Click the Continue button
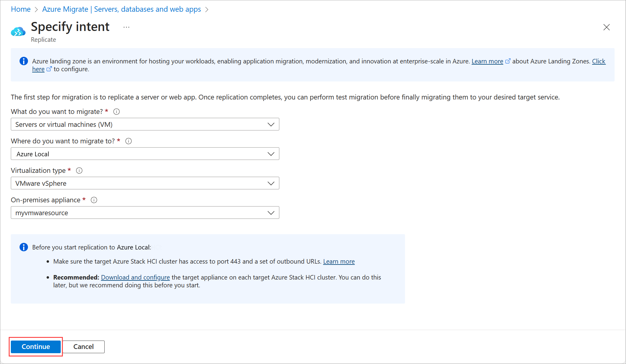 point(35,347)
